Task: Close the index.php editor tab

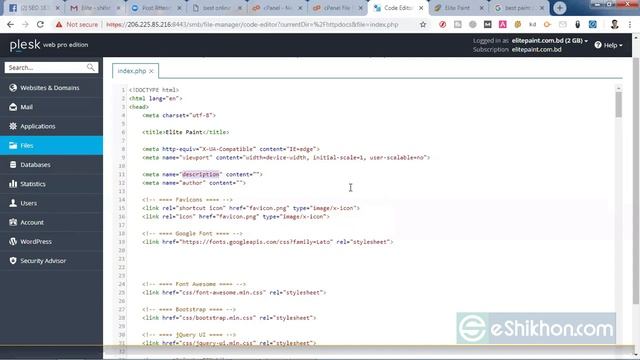Action: 151,71
